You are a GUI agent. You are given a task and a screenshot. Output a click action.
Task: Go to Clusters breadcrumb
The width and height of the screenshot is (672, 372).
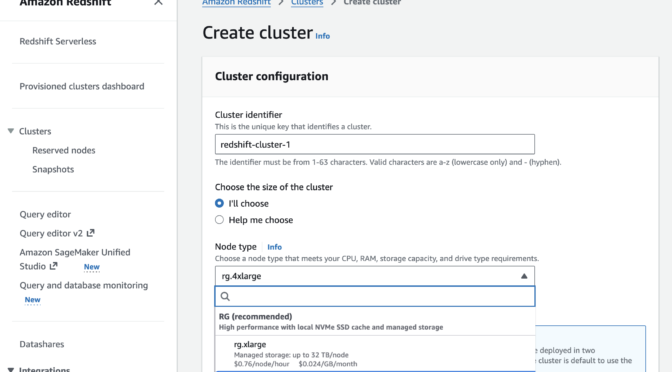point(307,2)
